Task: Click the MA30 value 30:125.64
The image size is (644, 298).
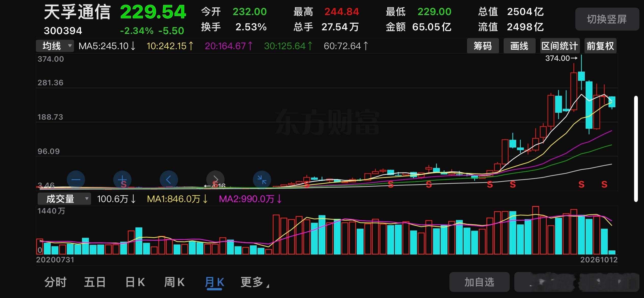Action: pyautogui.click(x=288, y=46)
